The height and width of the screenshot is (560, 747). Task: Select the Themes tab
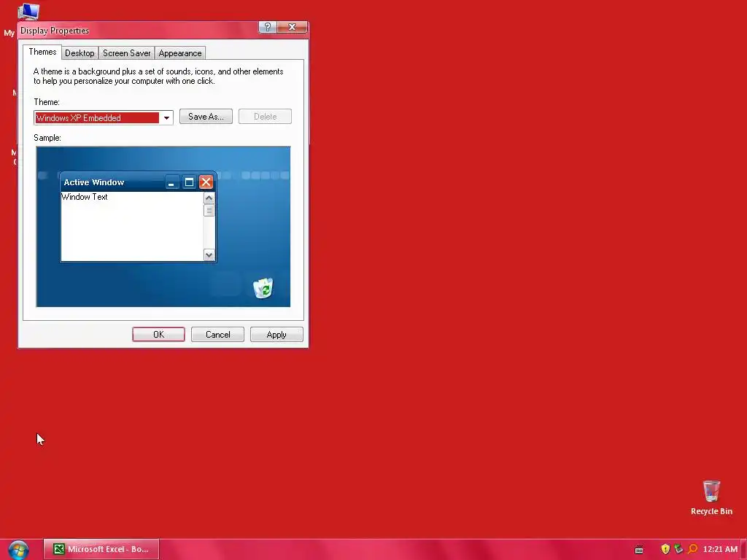pos(42,52)
